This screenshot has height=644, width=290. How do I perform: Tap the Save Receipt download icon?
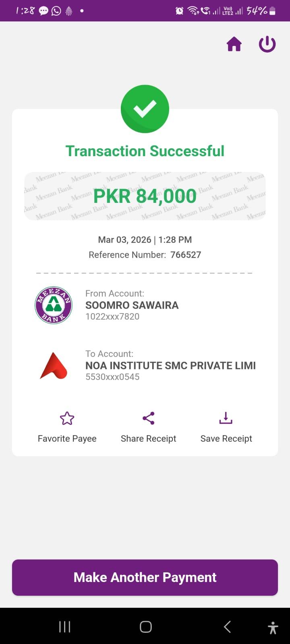(x=226, y=418)
